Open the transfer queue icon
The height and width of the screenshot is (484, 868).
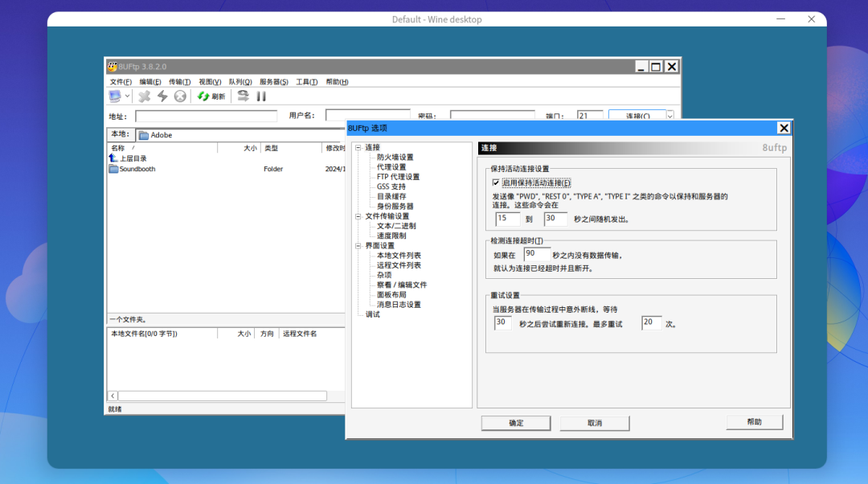pyautogui.click(x=243, y=96)
